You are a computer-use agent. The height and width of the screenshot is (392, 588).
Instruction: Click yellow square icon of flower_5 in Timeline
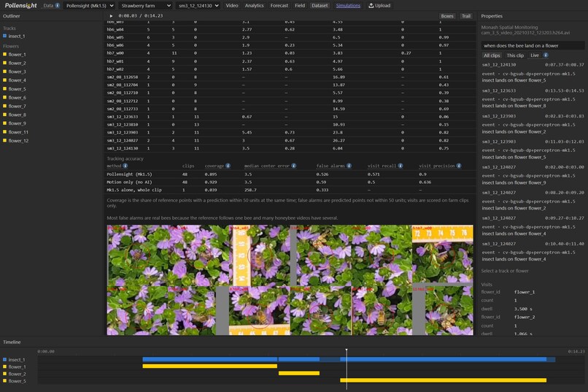pos(5,381)
